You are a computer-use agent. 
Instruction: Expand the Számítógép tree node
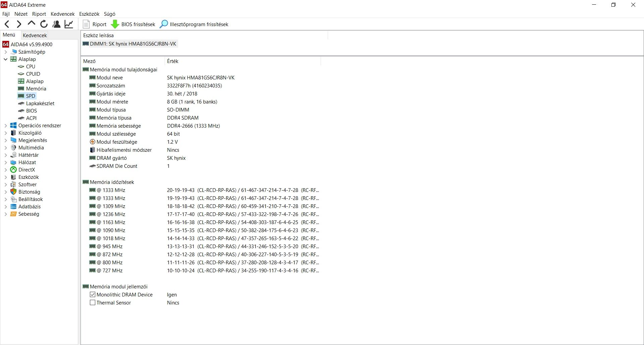point(6,52)
